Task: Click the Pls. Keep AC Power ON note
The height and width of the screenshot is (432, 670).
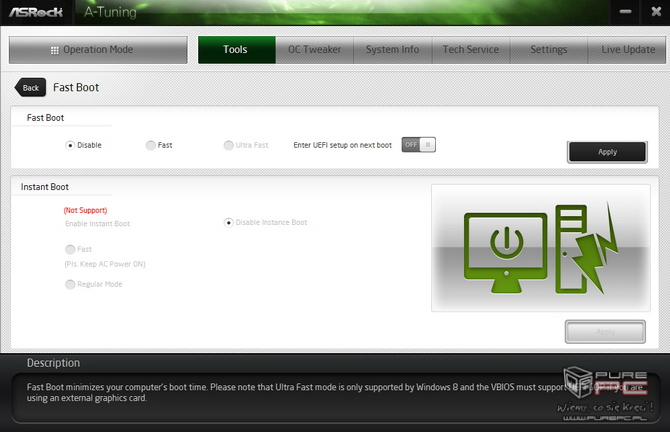Action: tap(105, 264)
